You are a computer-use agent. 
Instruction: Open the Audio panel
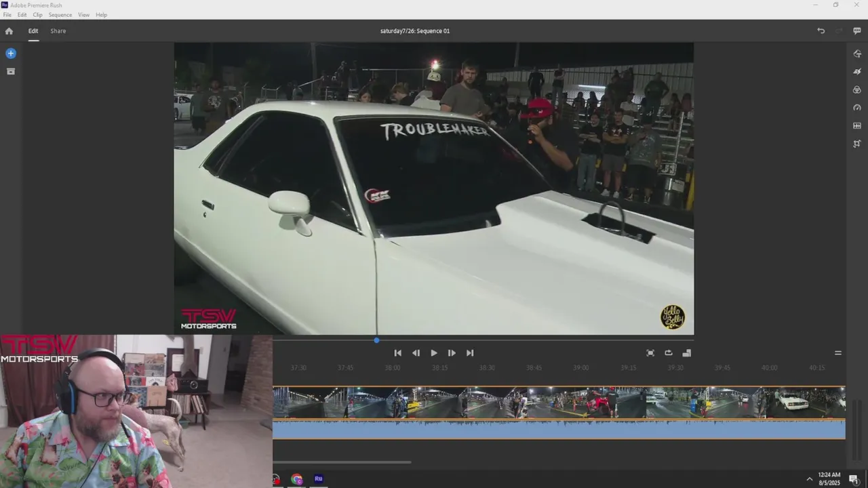click(857, 126)
